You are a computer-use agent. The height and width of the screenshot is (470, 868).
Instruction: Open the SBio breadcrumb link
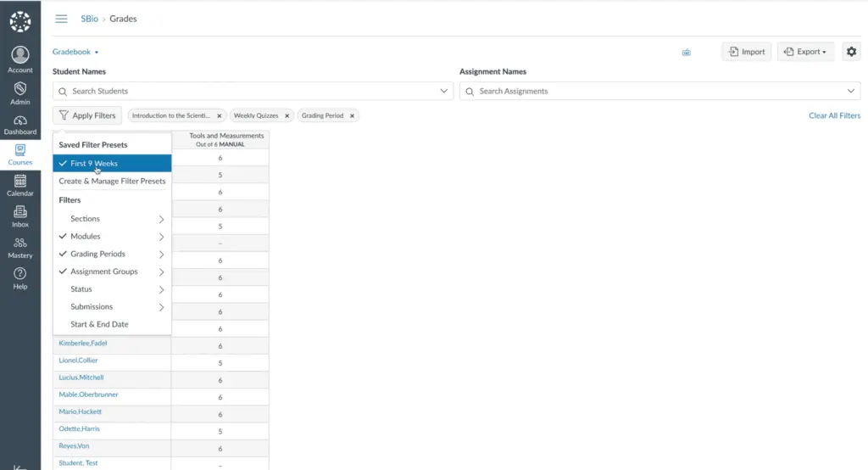tap(89, 19)
